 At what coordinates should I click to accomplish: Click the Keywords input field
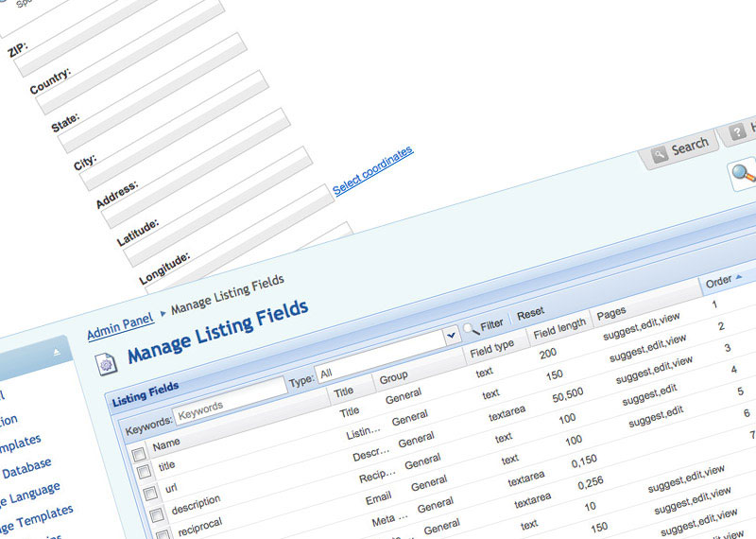(x=230, y=401)
